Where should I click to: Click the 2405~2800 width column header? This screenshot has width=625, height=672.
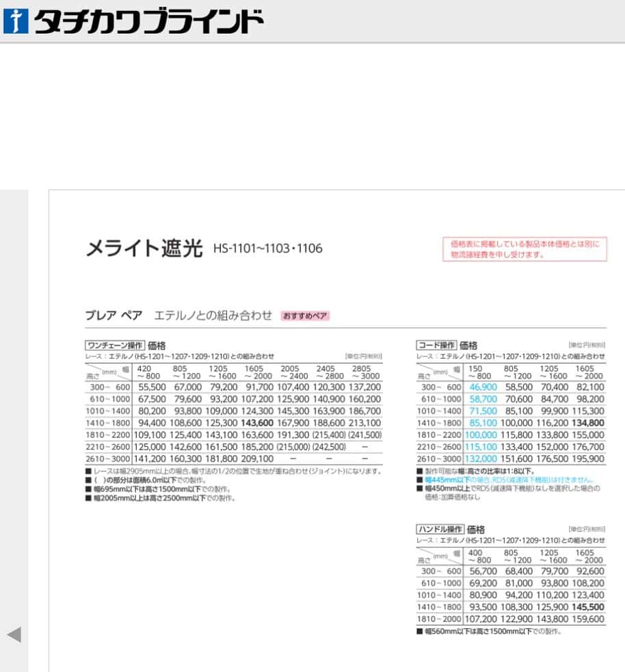click(330, 372)
